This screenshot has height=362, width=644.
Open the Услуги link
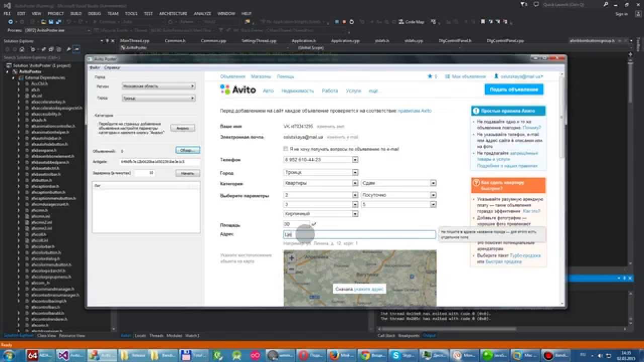pyautogui.click(x=354, y=91)
